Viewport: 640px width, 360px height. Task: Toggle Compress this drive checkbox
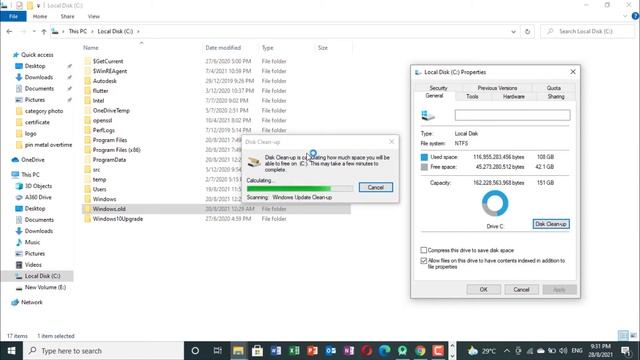click(424, 250)
